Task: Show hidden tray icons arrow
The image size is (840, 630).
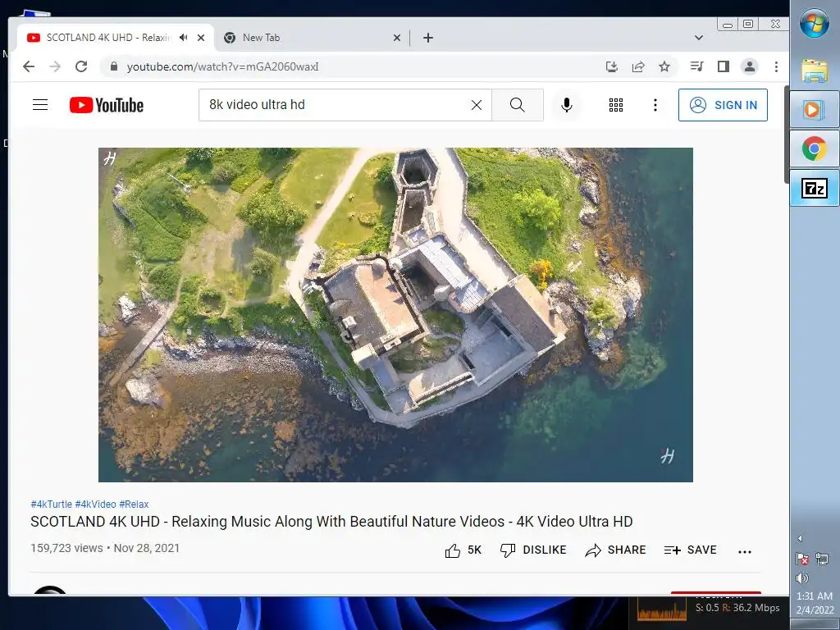Action: coord(800,538)
